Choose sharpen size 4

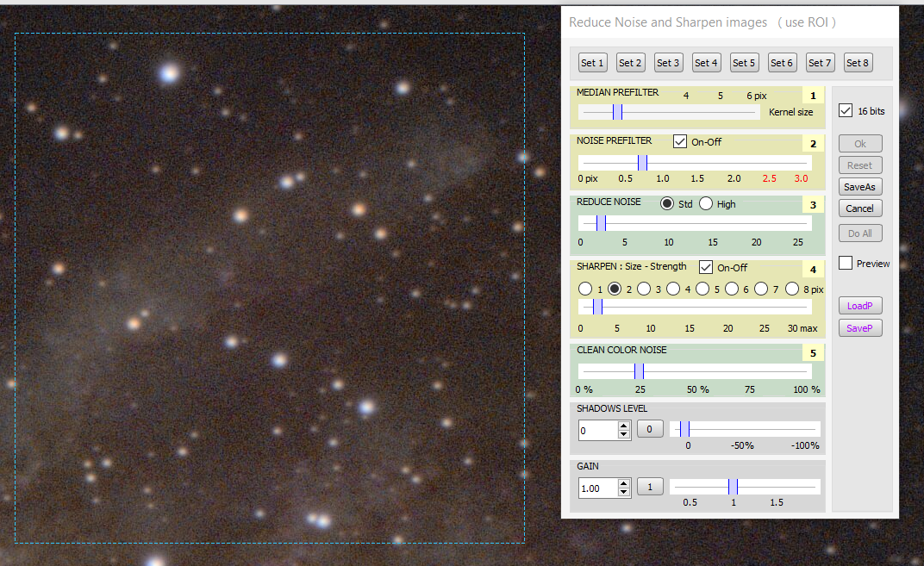click(673, 289)
